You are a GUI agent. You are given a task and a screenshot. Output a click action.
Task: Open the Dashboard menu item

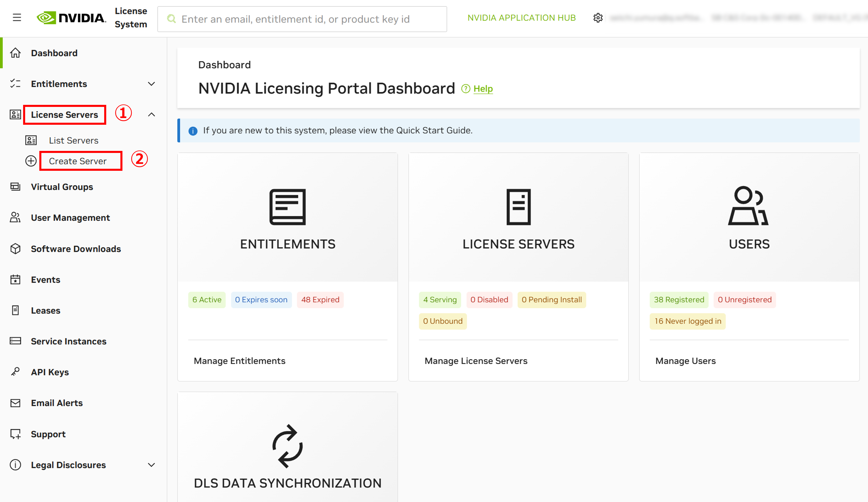coord(54,53)
